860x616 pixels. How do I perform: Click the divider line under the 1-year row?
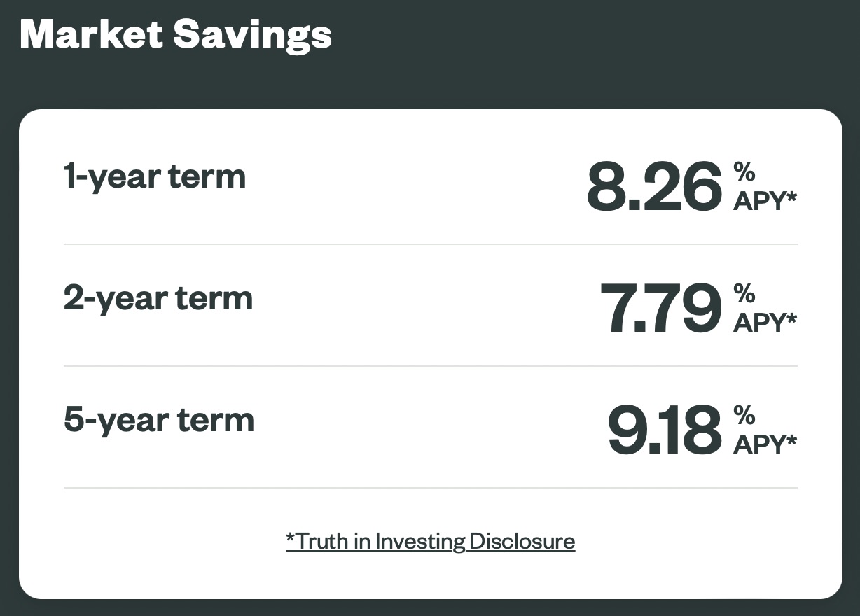coord(430,244)
